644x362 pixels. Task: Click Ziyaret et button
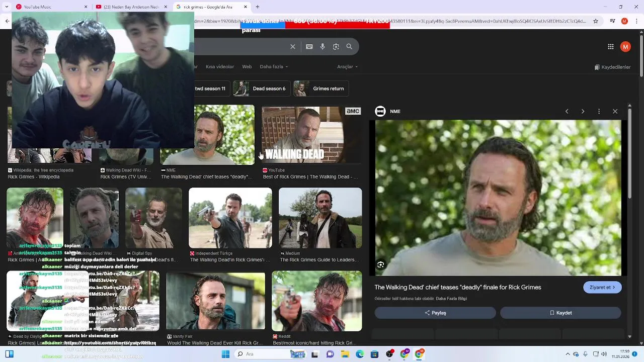(602, 287)
